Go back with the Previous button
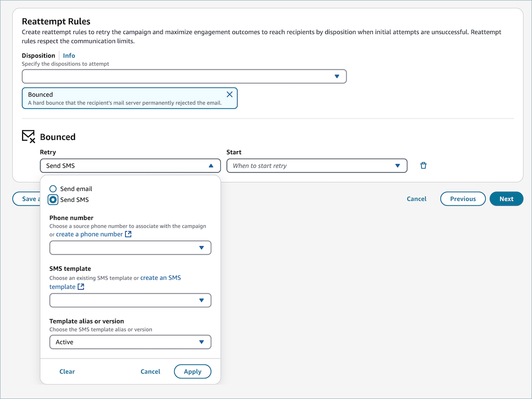Viewport: 532px width, 399px height. (463, 199)
